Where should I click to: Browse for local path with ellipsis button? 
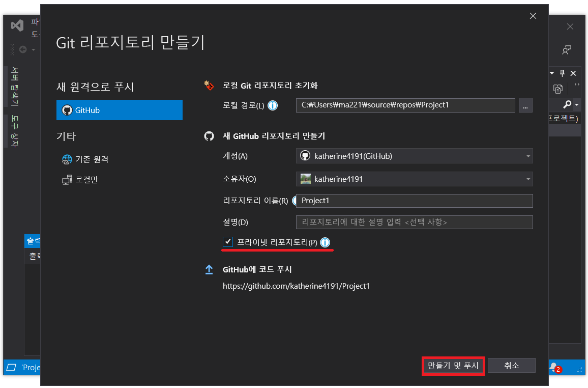525,105
